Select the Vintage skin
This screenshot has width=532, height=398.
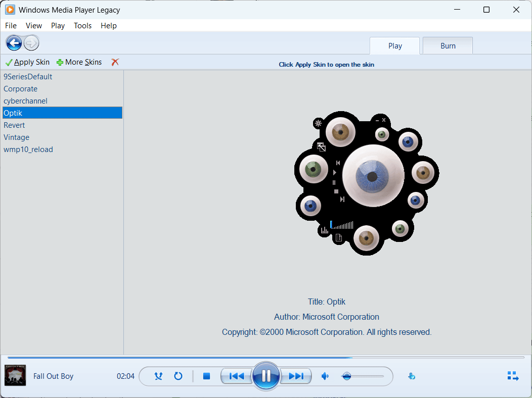pos(62,137)
